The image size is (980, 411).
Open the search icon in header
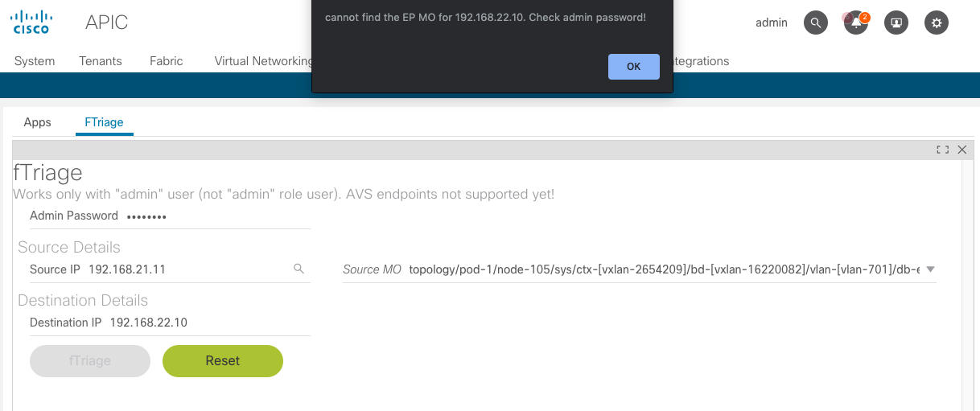(816, 23)
